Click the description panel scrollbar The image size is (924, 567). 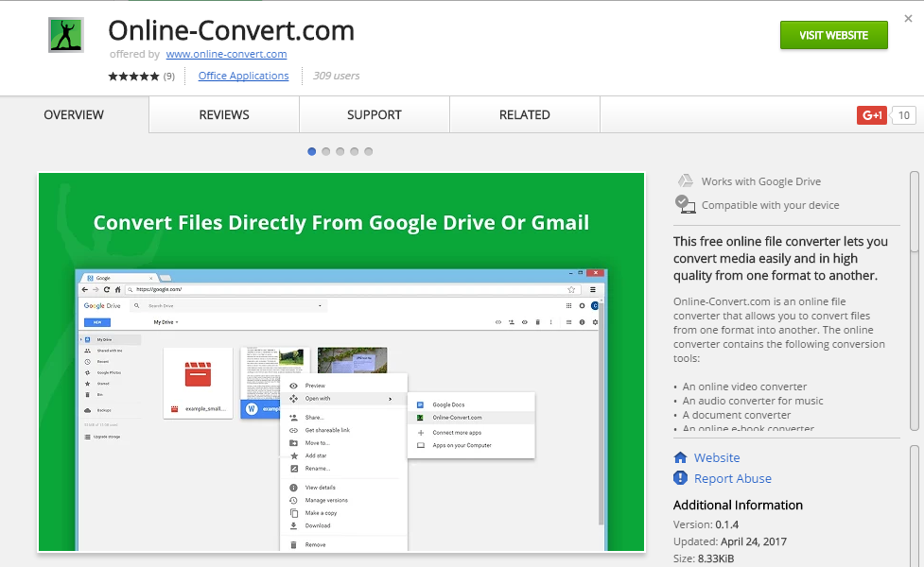(x=914, y=301)
